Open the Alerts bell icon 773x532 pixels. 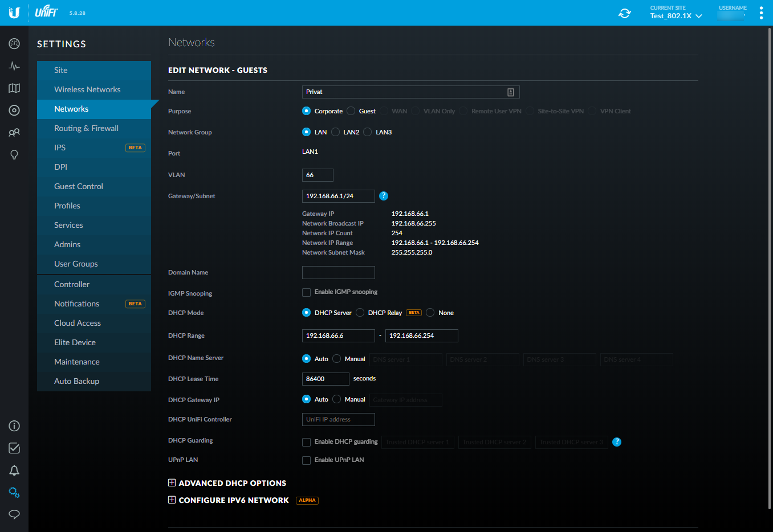point(14,470)
